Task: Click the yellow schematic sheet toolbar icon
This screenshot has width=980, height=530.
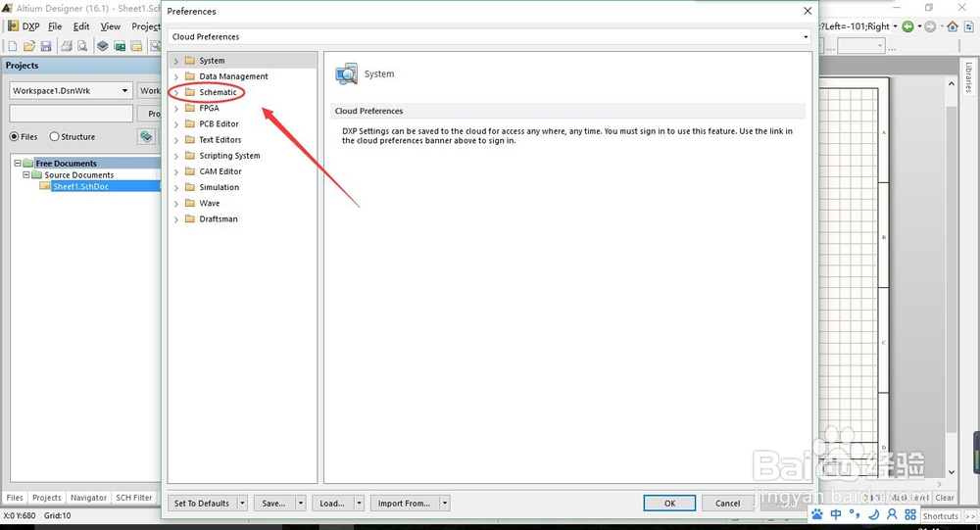Action: [x=136, y=46]
